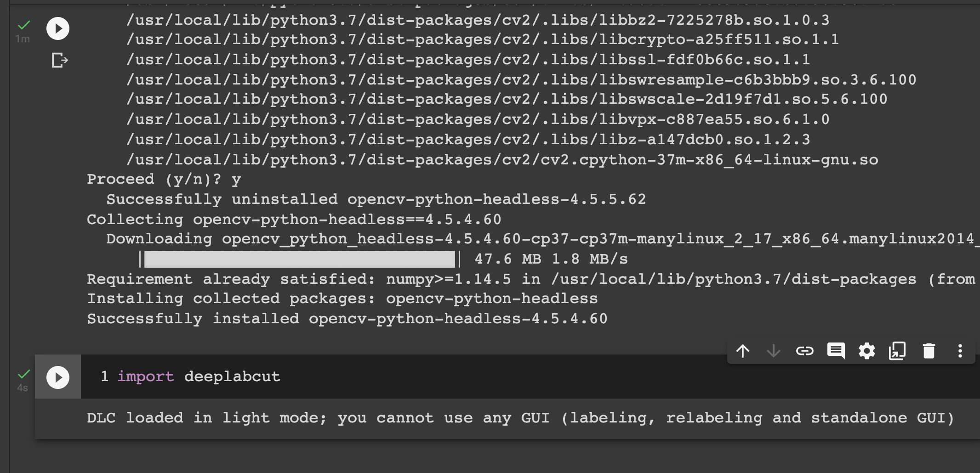Run the import deeplabcut cell
The height and width of the screenshot is (473, 980).
pos(57,377)
